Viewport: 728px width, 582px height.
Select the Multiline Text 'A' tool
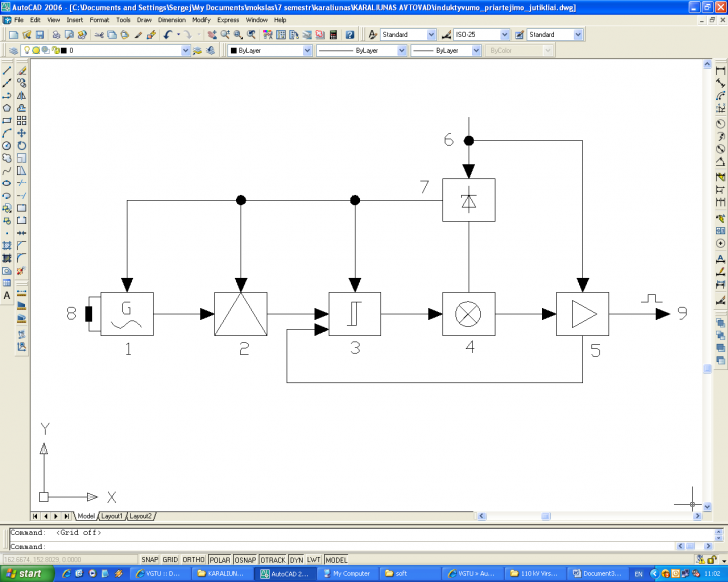coord(7,295)
